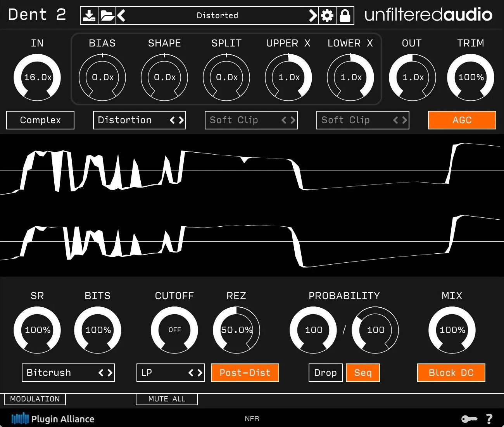This screenshot has width=504, height=427.
Task: Click the MUTE ALL button
Action: click(167, 399)
